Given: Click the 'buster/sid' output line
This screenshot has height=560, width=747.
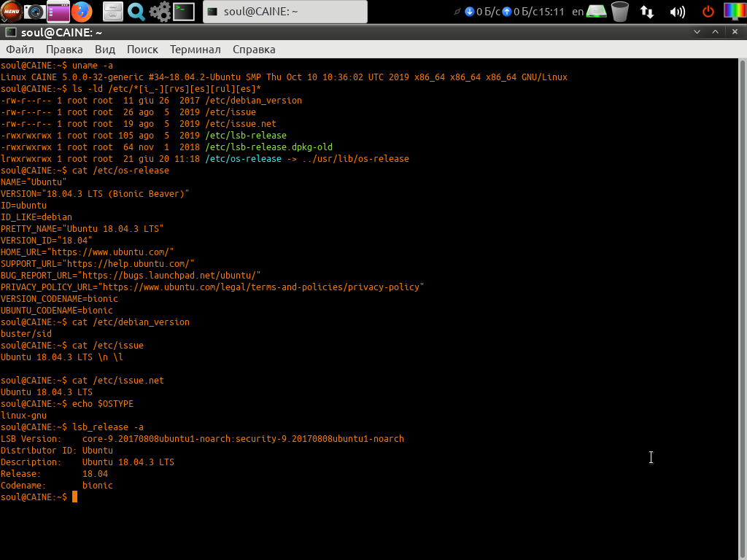Looking at the screenshot, I should point(26,334).
